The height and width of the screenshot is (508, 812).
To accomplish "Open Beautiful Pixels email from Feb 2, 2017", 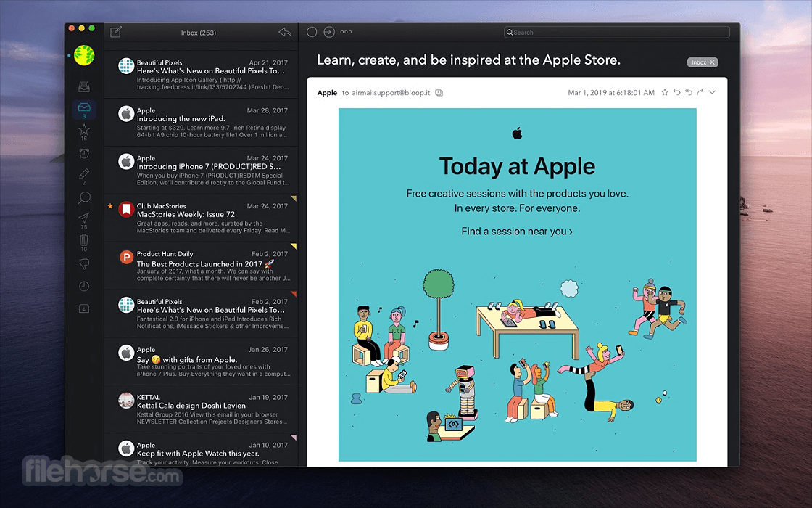I will pyautogui.click(x=202, y=314).
